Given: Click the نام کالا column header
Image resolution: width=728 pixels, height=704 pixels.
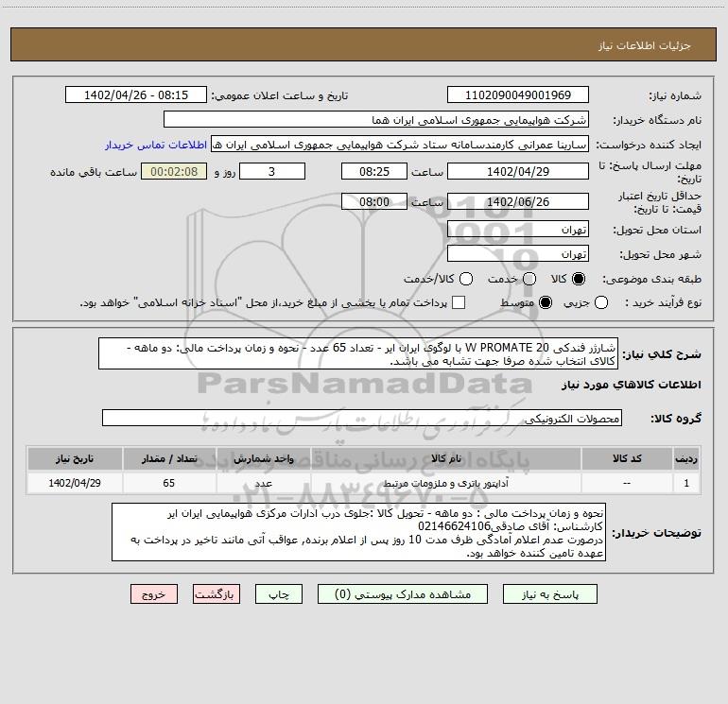Looking at the screenshot, I should (x=445, y=458).
